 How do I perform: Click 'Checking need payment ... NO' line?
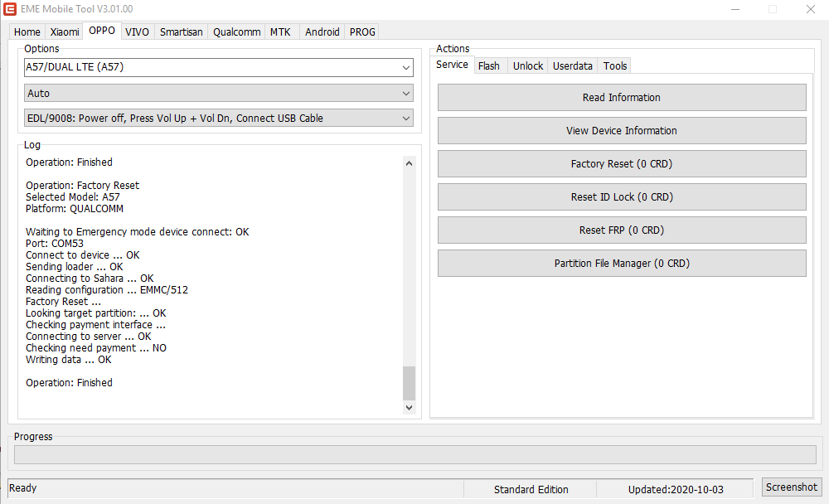[96, 348]
